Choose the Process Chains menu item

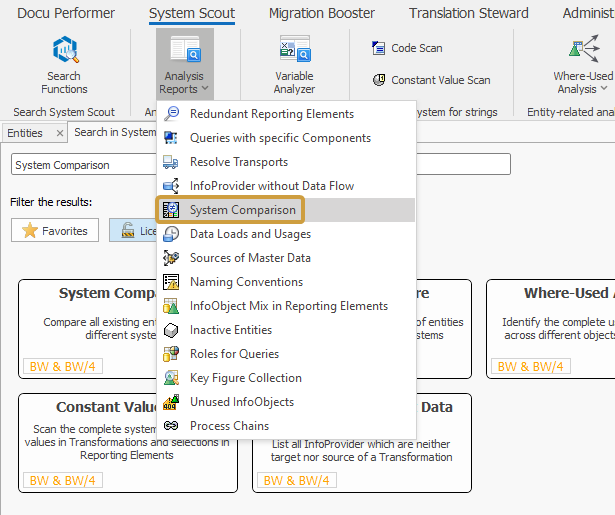click(x=229, y=426)
